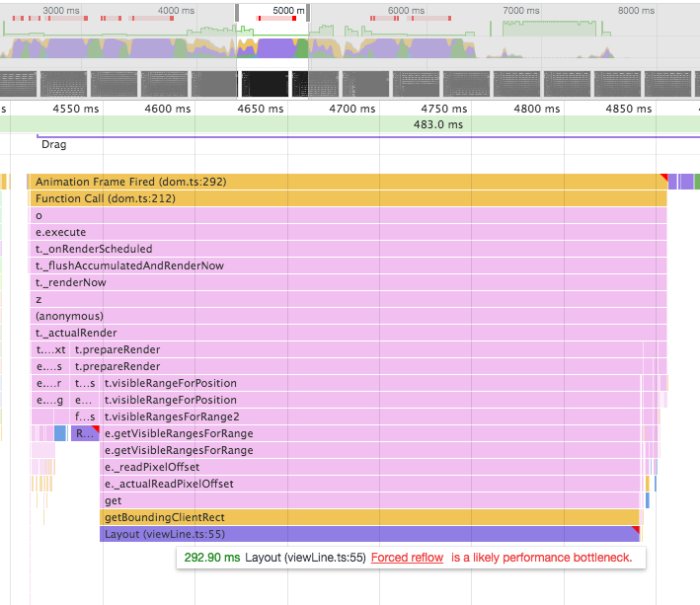Open the Forced reflow link in tooltip

(x=407, y=558)
